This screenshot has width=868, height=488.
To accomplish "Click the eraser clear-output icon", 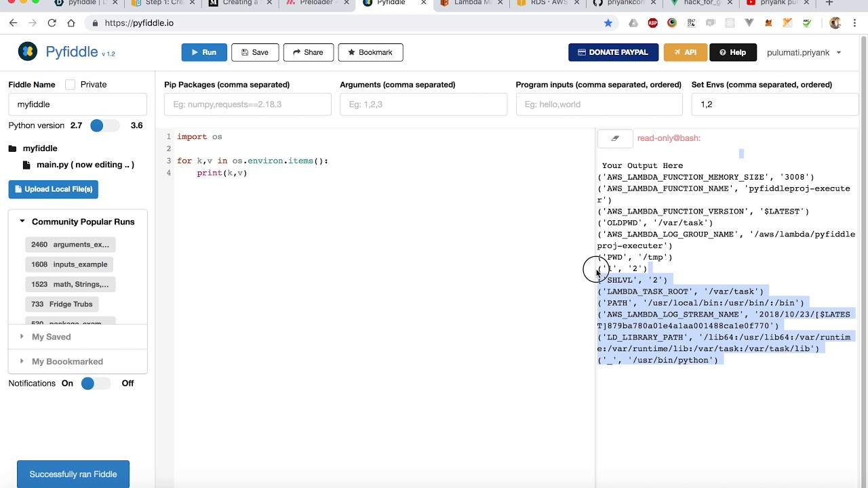I will click(x=615, y=138).
